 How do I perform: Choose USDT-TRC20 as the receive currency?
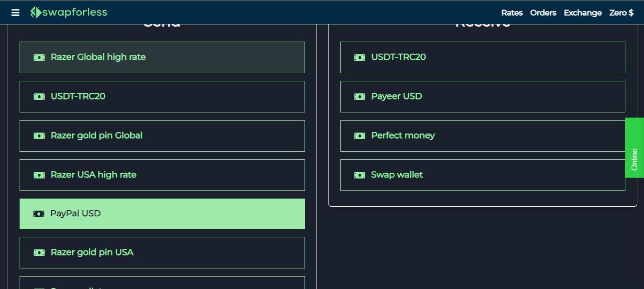click(482, 57)
